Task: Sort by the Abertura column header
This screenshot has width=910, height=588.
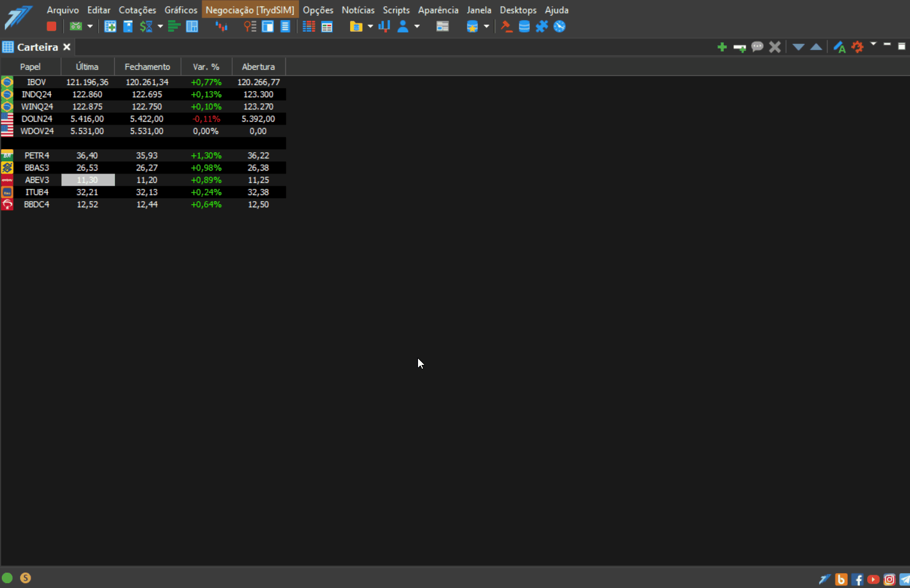Action: 259,67
